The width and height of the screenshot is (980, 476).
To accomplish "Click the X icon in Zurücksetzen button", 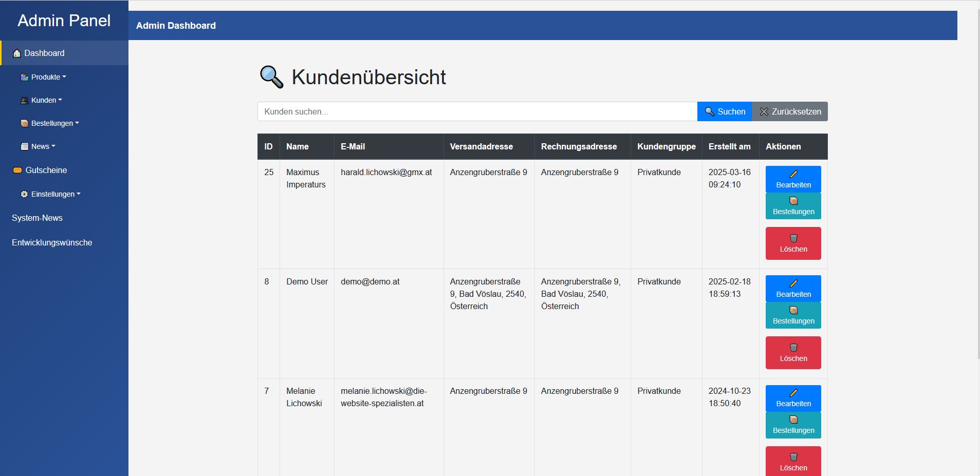I will pos(764,111).
